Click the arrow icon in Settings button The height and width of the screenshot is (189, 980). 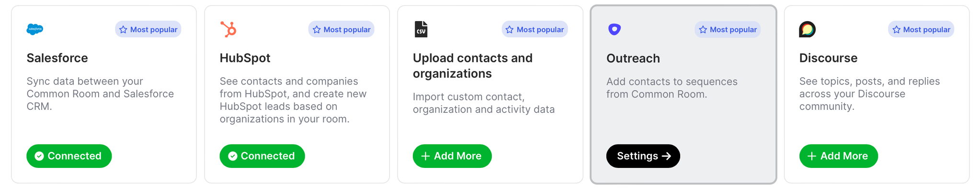click(666, 156)
